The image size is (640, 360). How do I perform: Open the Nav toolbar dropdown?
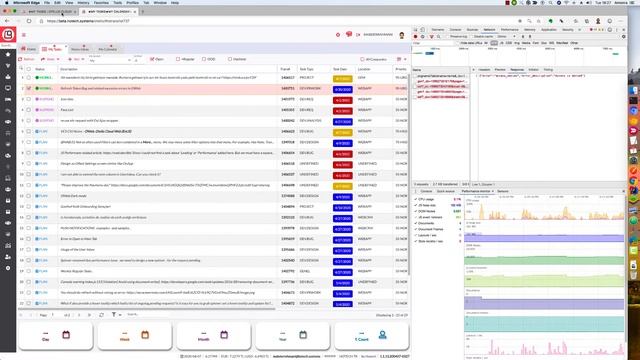pos(76,59)
